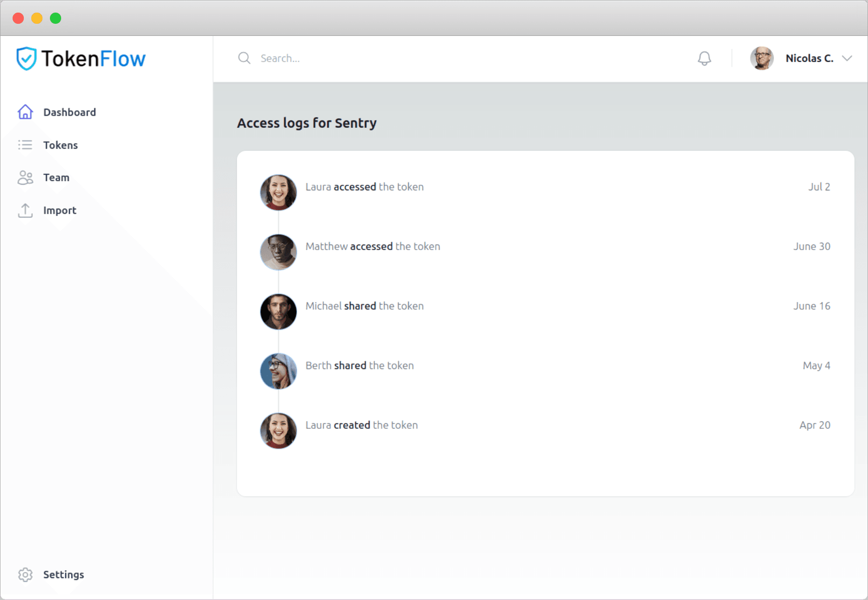Click Nicolas C. profile avatar

pyautogui.click(x=762, y=58)
